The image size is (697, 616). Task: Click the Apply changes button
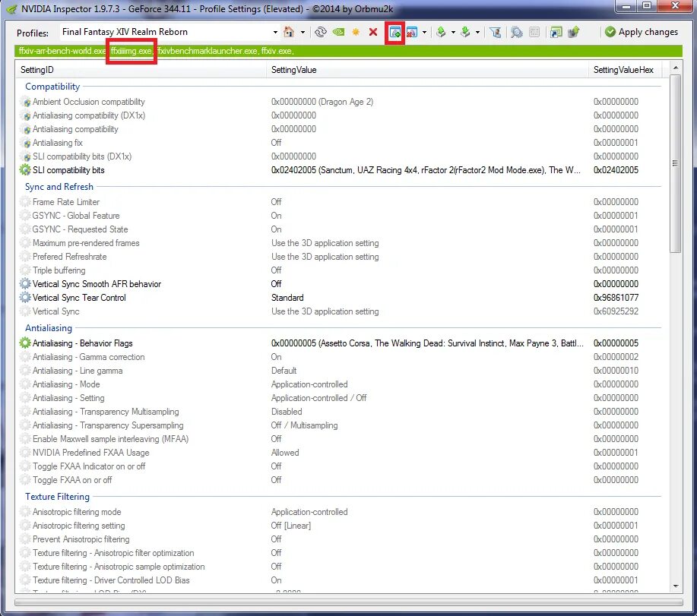point(642,32)
